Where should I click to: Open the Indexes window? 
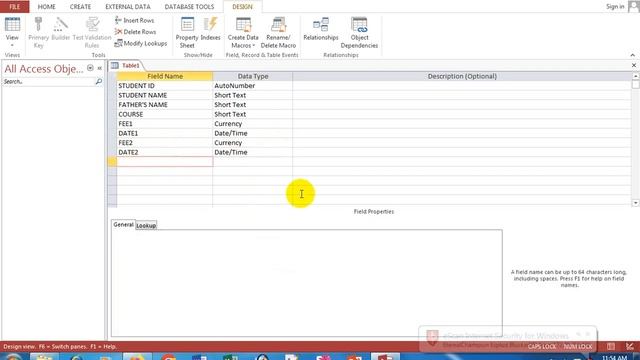pos(211,29)
